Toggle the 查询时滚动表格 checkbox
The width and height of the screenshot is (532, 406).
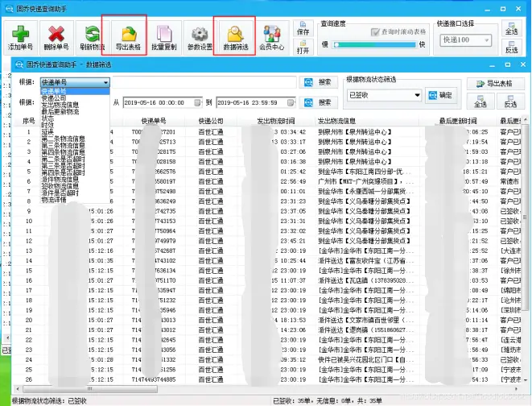point(376,32)
